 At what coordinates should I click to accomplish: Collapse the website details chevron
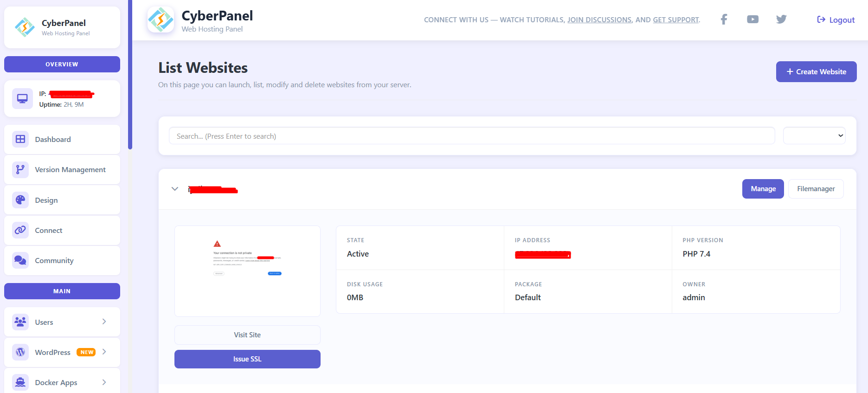tap(175, 189)
